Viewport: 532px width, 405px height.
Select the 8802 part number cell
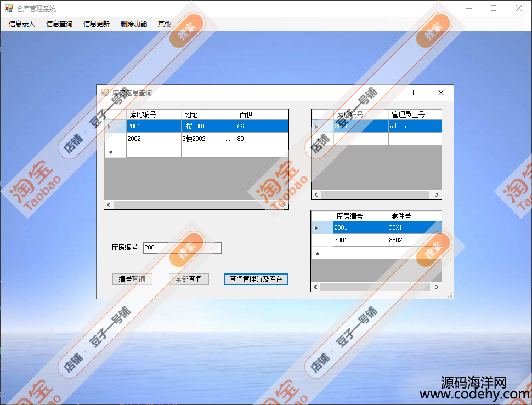click(x=415, y=240)
